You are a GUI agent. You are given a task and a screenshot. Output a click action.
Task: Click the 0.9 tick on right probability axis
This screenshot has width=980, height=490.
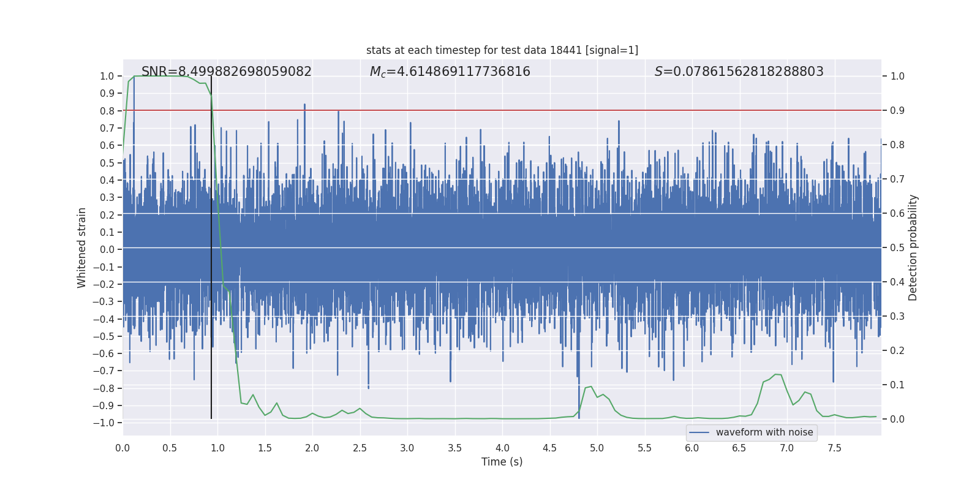tap(897, 111)
